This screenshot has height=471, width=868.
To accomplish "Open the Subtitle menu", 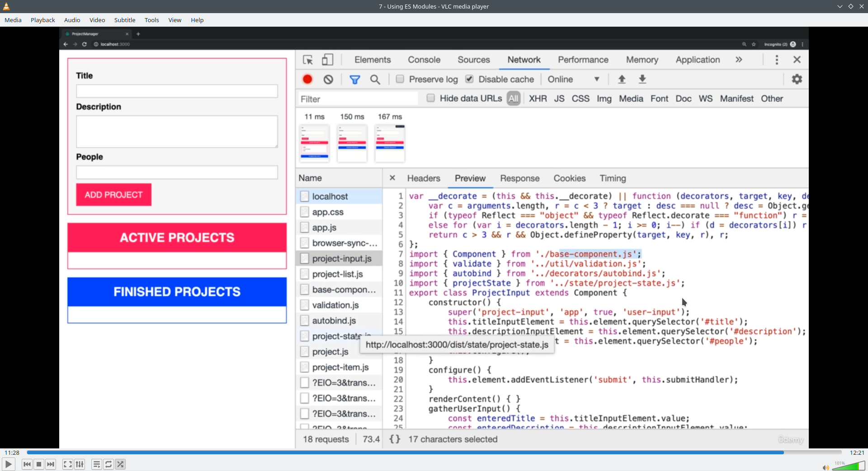I will [x=125, y=20].
